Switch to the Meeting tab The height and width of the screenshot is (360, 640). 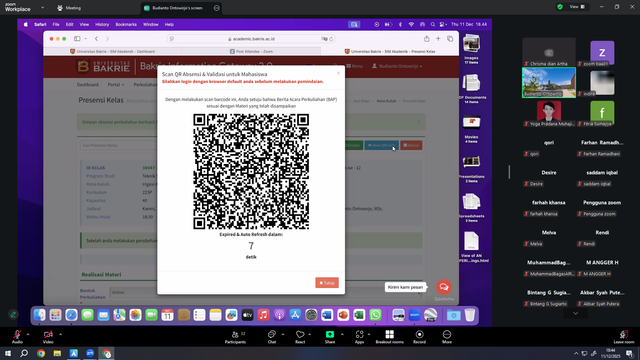coord(69,8)
